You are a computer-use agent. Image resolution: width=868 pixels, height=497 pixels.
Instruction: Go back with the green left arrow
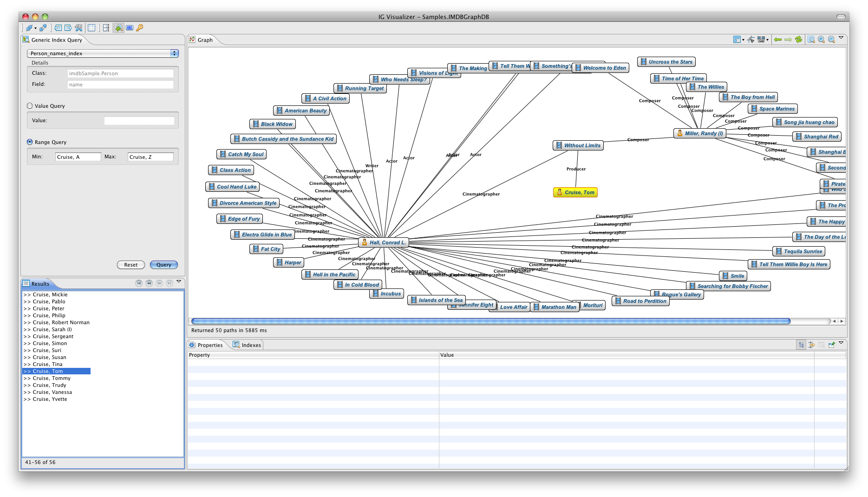pos(778,40)
